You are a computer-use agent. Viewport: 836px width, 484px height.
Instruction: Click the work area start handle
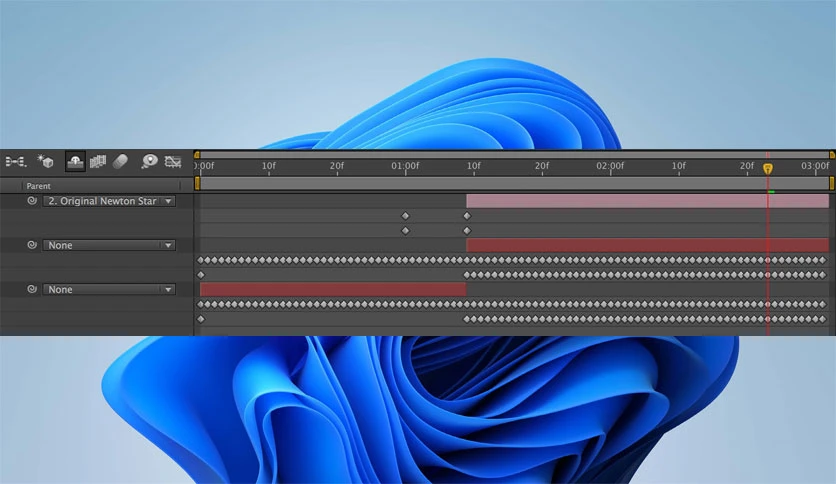[x=197, y=183]
